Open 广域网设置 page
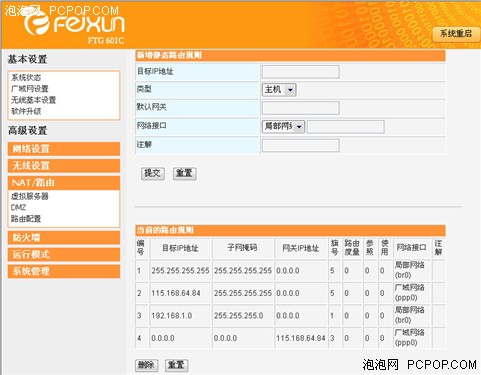The image size is (481, 375). (x=30, y=89)
